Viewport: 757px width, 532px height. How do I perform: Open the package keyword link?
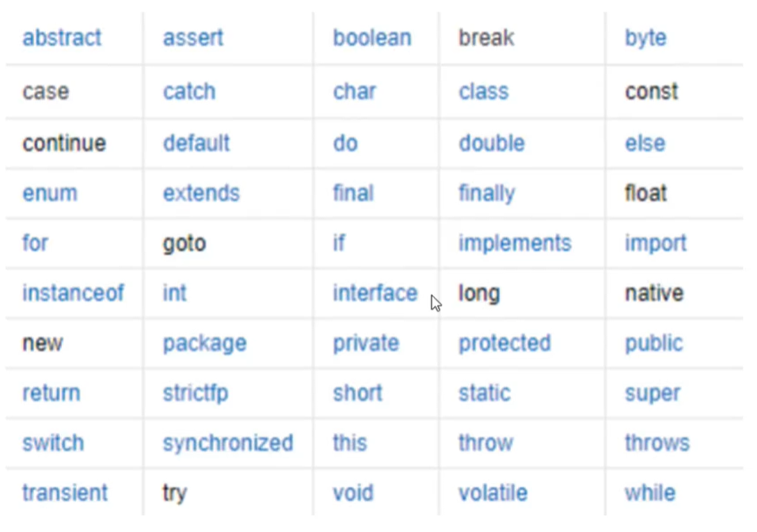(205, 344)
